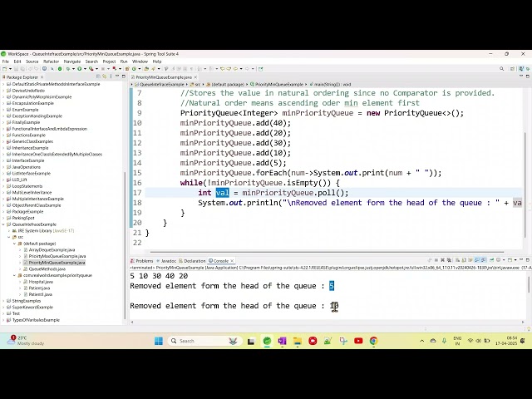The image size is (532, 399).
Task: Collapse all in Package Explorer
Action: click(x=98, y=76)
